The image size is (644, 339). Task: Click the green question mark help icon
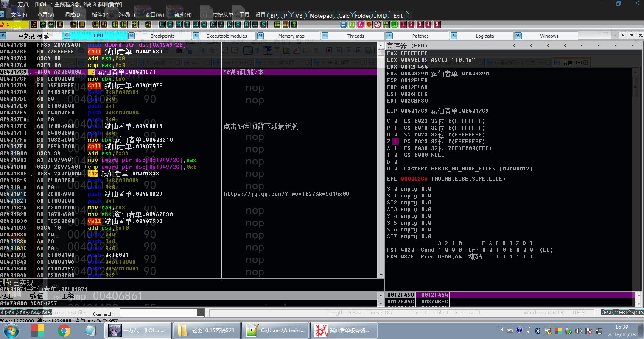point(294,24)
